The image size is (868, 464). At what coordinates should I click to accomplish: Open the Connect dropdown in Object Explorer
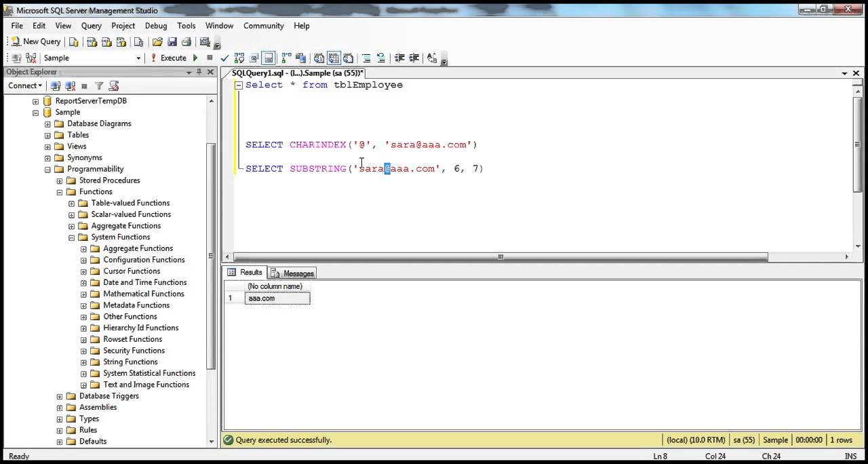tap(25, 86)
